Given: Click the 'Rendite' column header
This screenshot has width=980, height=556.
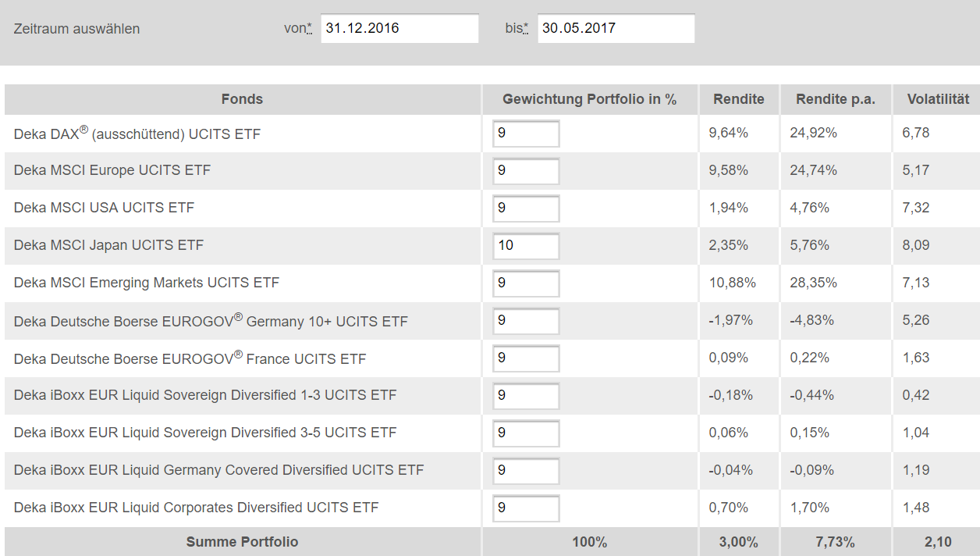Looking at the screenshot, I should pos(738,99).
